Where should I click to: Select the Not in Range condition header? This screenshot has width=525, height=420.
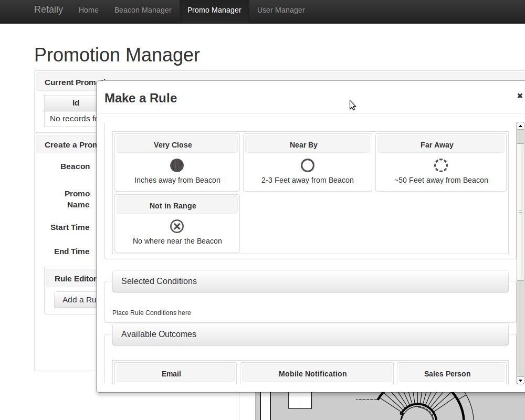pyautogui.click(x=177, y=206)
